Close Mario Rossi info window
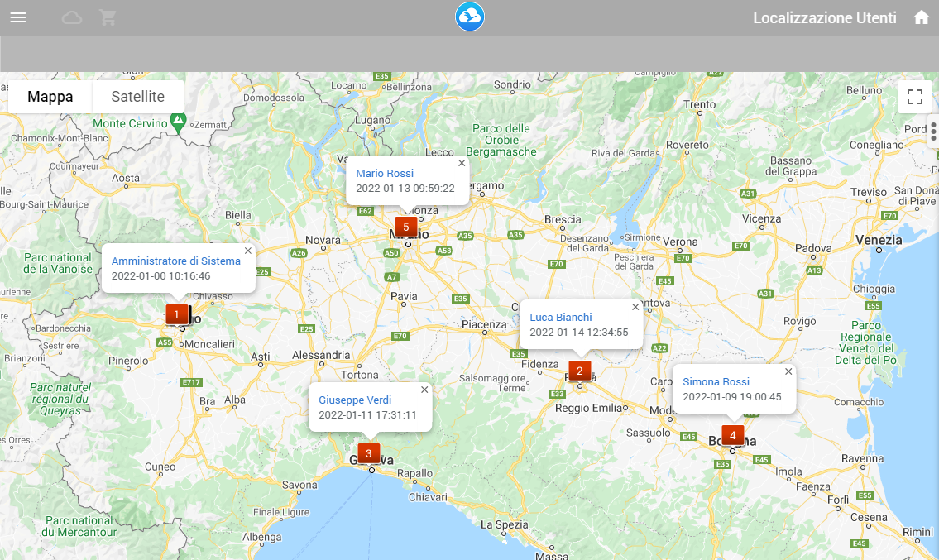Screen dimensions: 939x560 (x=462, y=163)
